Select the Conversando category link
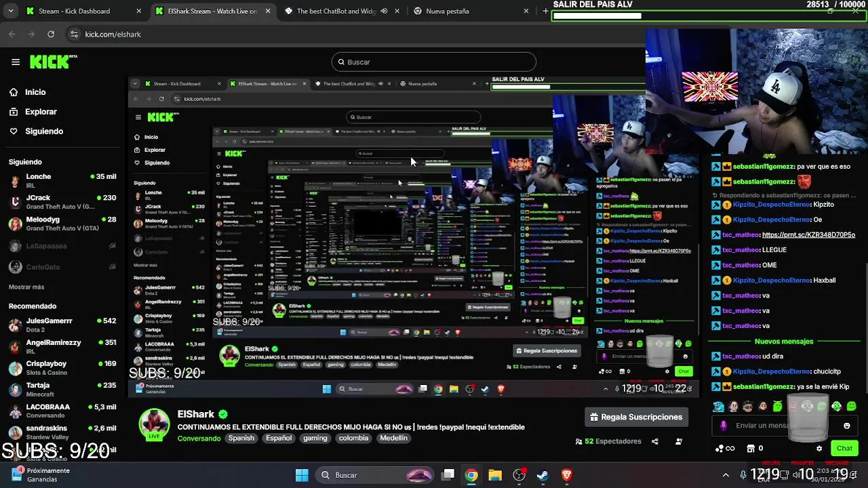The image size is (868, 488). pyautogui.click(x=199, y=439)
